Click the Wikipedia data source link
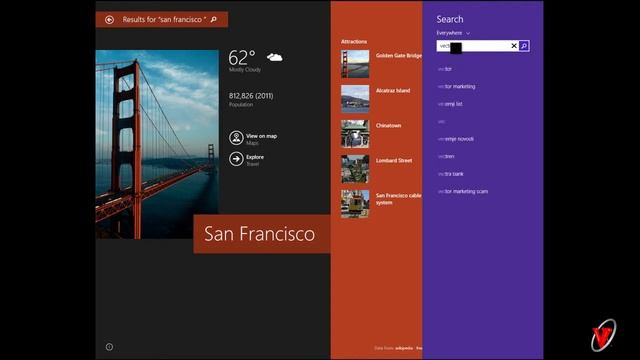The image size is (640, 360). point(404,348)
